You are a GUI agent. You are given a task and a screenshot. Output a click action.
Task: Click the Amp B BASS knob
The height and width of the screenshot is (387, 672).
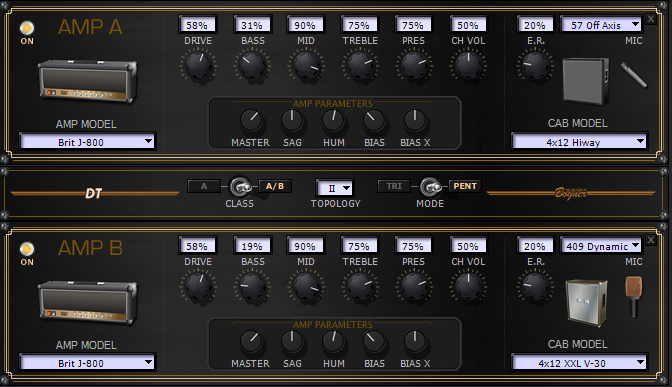(252, 286)
